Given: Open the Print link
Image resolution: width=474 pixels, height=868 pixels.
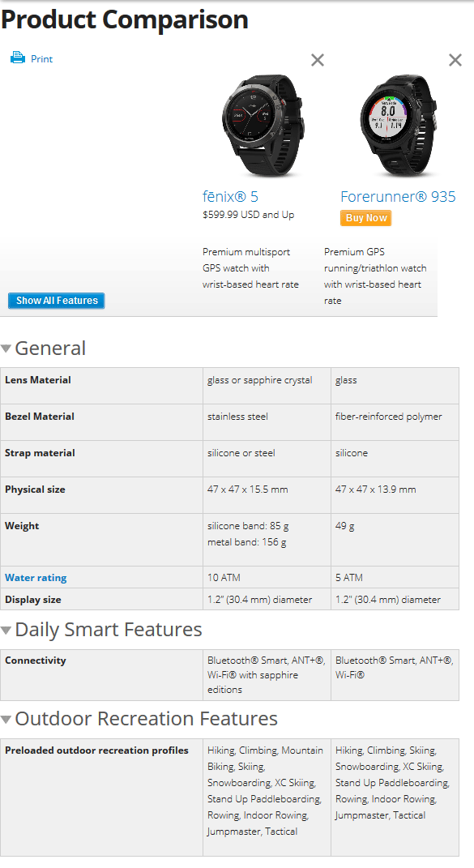Looking at the screenshot, I should (x=41, y=59).
